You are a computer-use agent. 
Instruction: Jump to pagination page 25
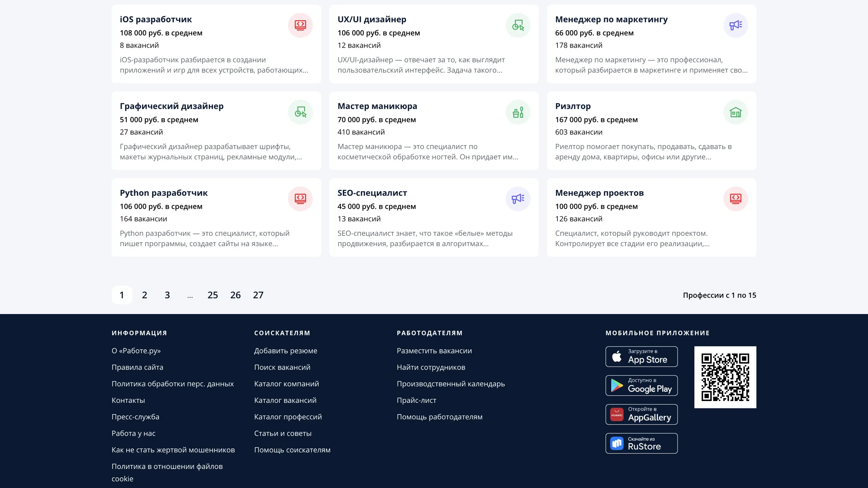click(x=213, y=295)
